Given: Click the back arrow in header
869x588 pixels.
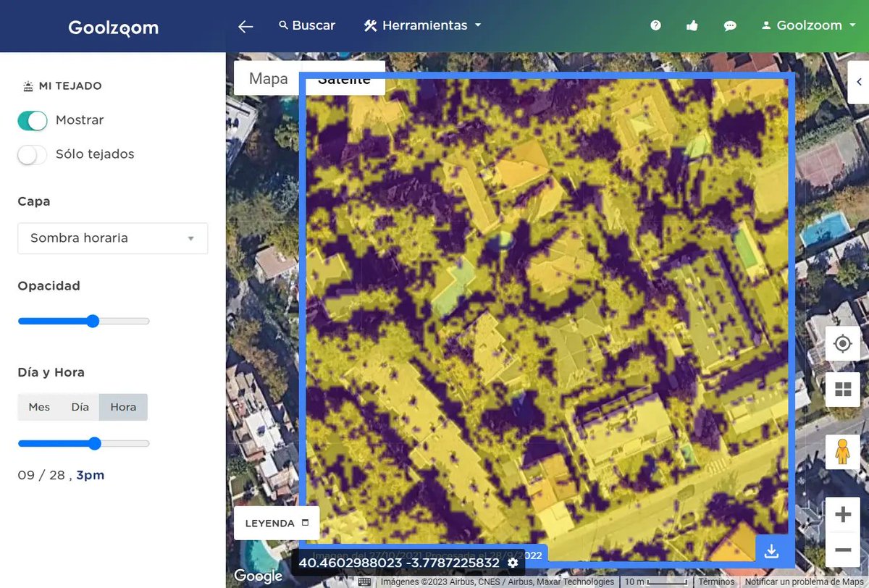Looking at the screenshot, I should [245, 26].
